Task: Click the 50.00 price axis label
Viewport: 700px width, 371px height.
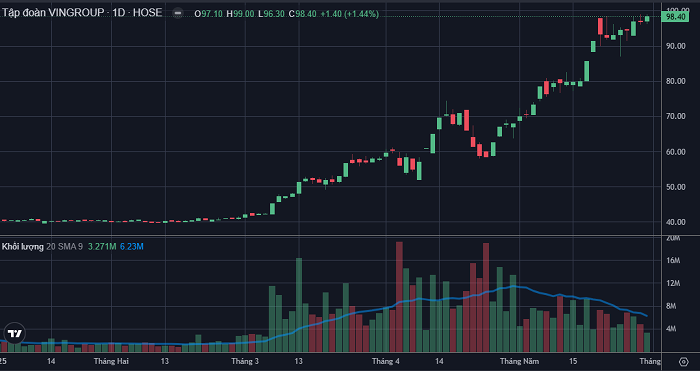Action: pos(675,187)
